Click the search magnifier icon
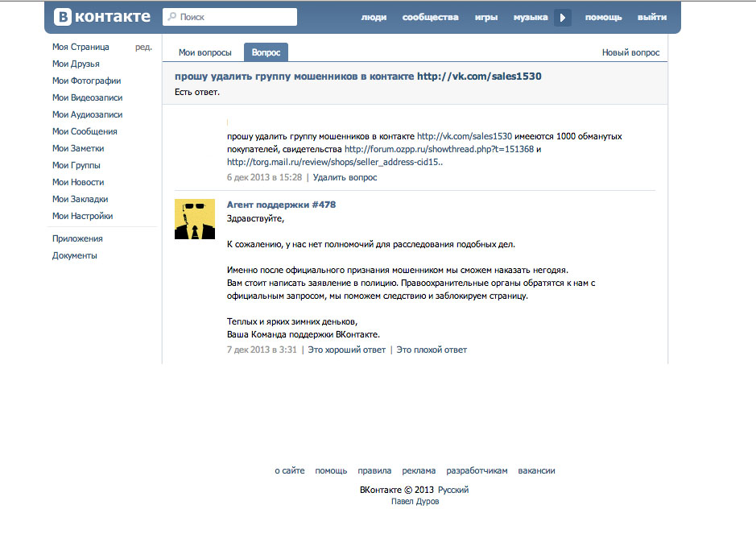Viewport: 756px width, 534px height. click(x=171, y=17)
